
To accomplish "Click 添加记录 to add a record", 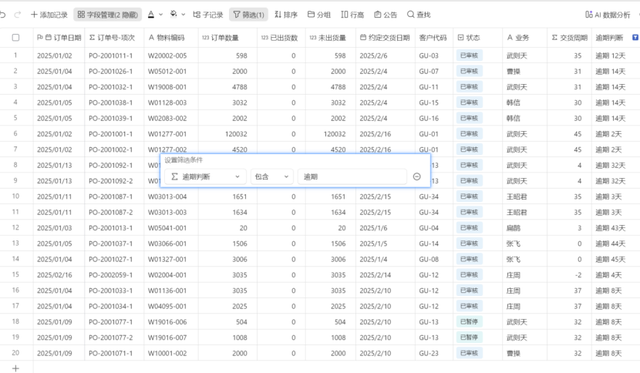I will pyautogui.click(x=49, y=15).
